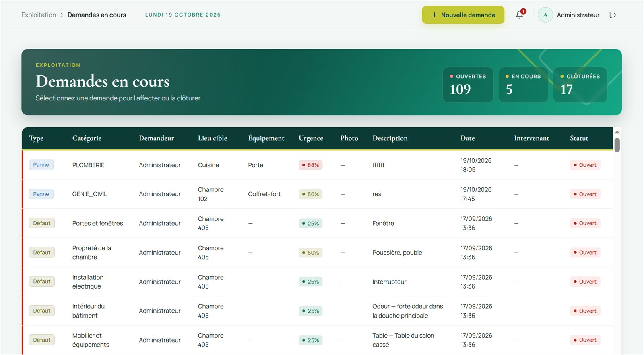Click the 88% urgency badge
The image size is (644, 355).
click(x=310, y=165)
